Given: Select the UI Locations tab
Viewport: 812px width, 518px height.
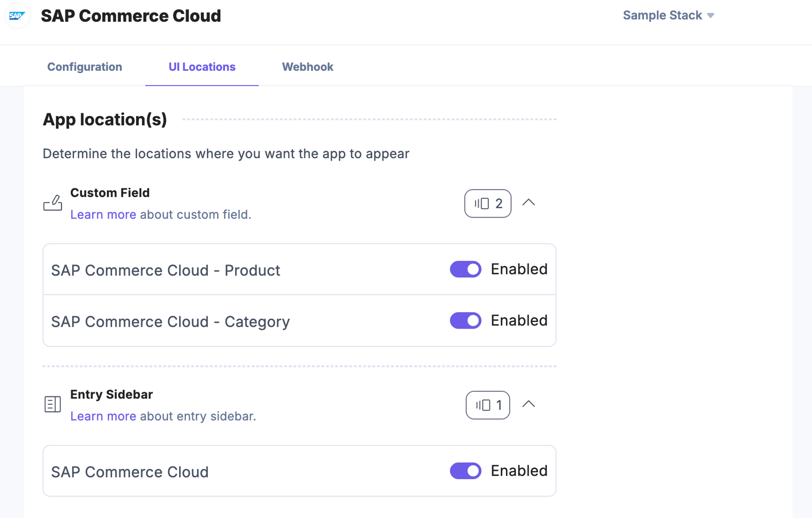Looking at the screenshot, I should (x=202, y=67).
